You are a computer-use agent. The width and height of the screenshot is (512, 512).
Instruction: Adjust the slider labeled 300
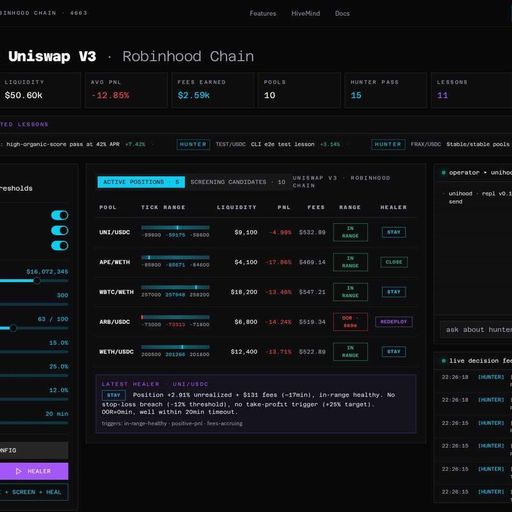coord(33,304)
